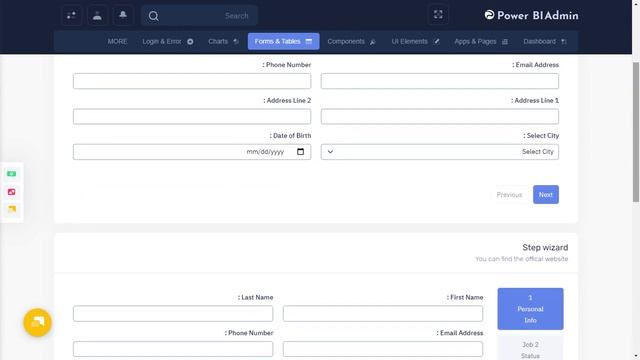Open the Components menu
Image resolution: width=640 pixels, height=360 pixels.
click(351, 41)
